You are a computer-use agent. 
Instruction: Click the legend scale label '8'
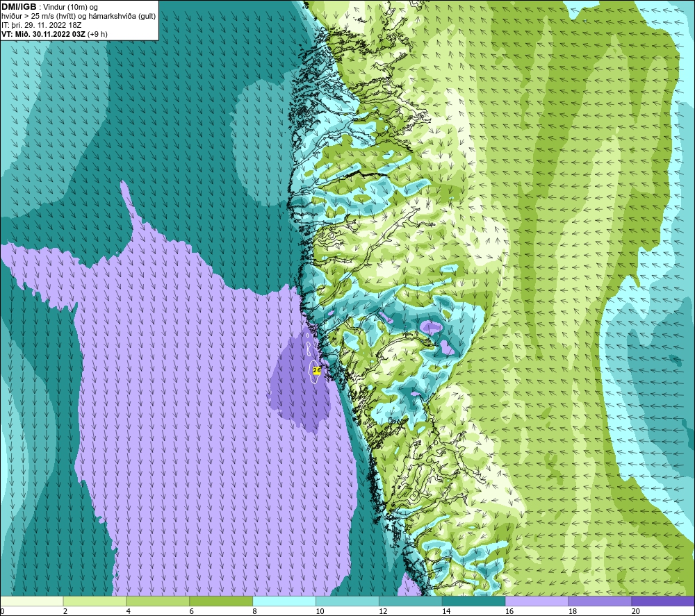tap(254, 611)
